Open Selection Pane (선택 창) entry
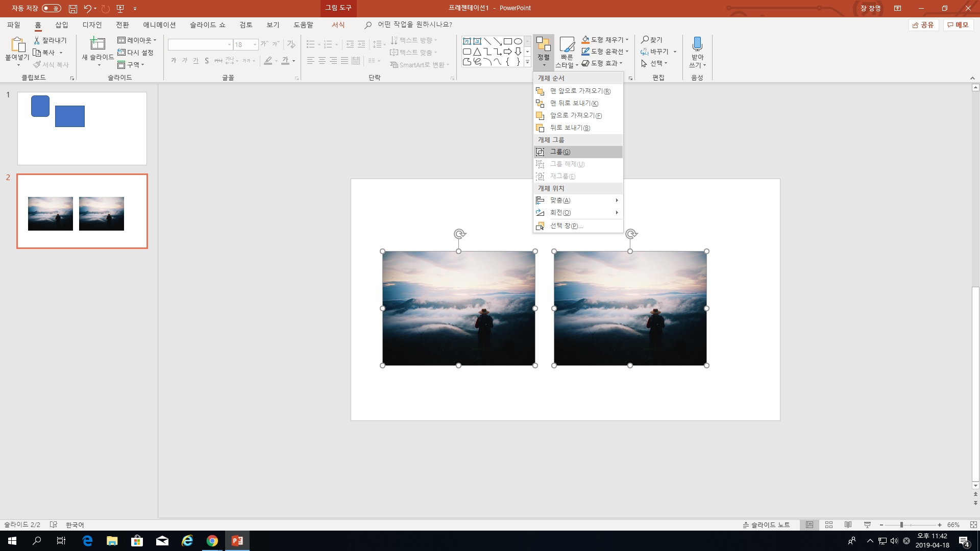 (x=578, y=226)
